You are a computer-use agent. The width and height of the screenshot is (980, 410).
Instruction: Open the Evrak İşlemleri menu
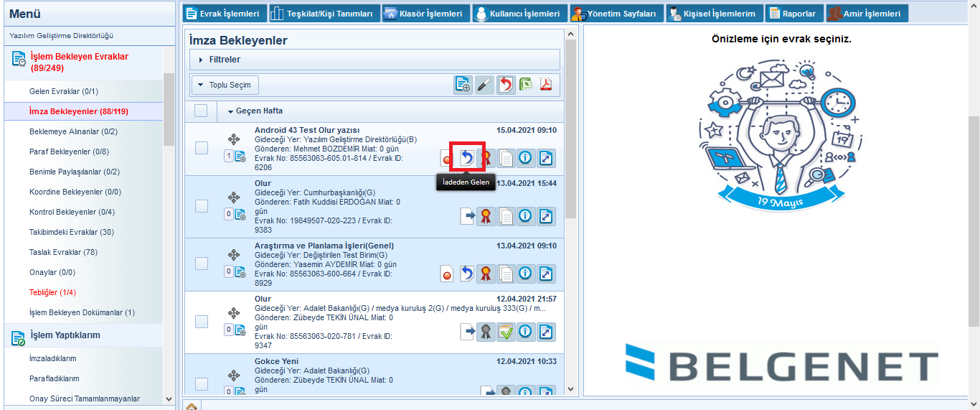[223, 14]
